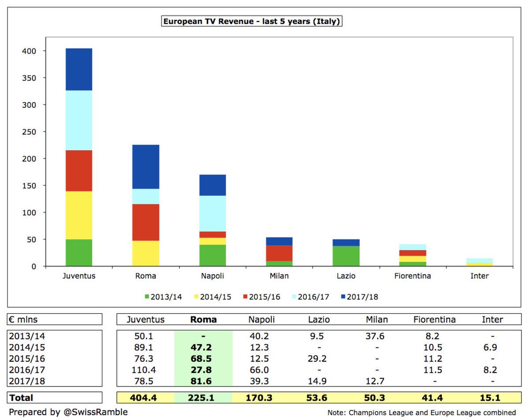Click the light blue segment of Napoli bar
This screenshot has height=420, width=529.
click(x=212, y=213)
